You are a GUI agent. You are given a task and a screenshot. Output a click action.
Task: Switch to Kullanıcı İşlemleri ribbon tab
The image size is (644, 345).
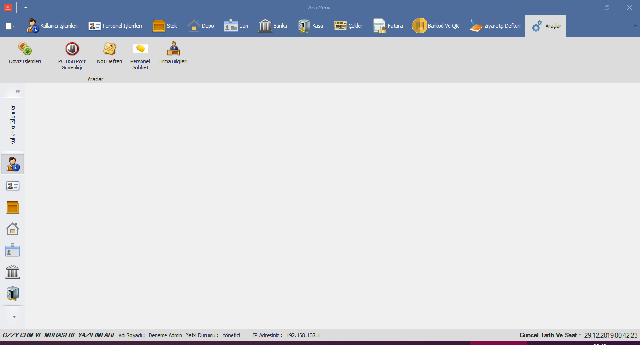click(x=52, y=26)
